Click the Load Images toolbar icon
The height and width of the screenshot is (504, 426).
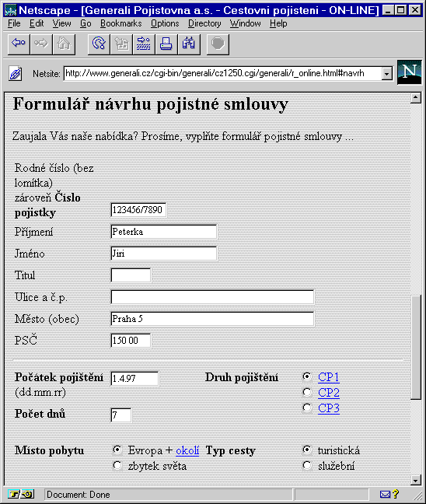[121, 44]
